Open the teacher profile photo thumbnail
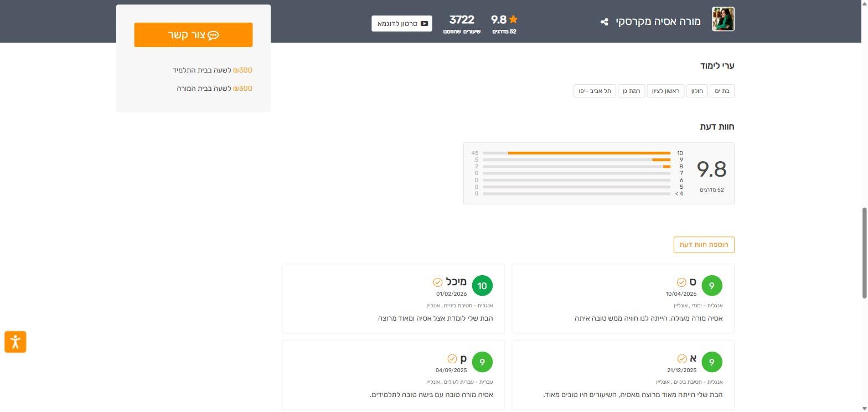The image size is (868, 412). [x=723, y=19]
